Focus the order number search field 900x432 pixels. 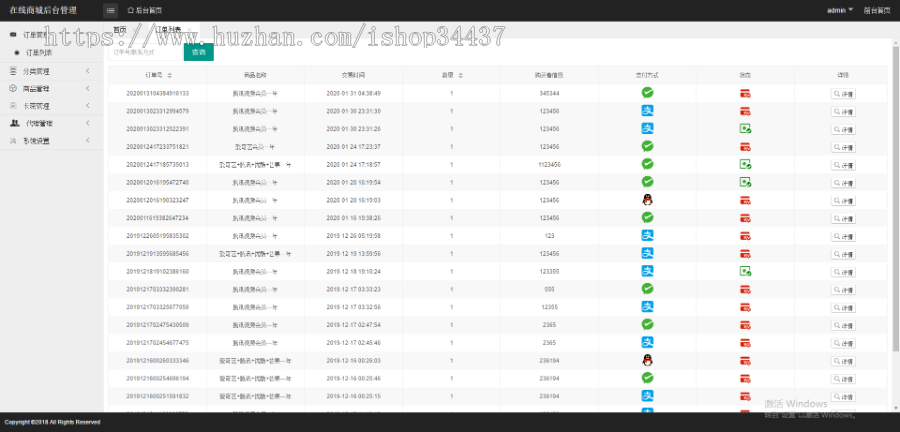coord(146,52)
